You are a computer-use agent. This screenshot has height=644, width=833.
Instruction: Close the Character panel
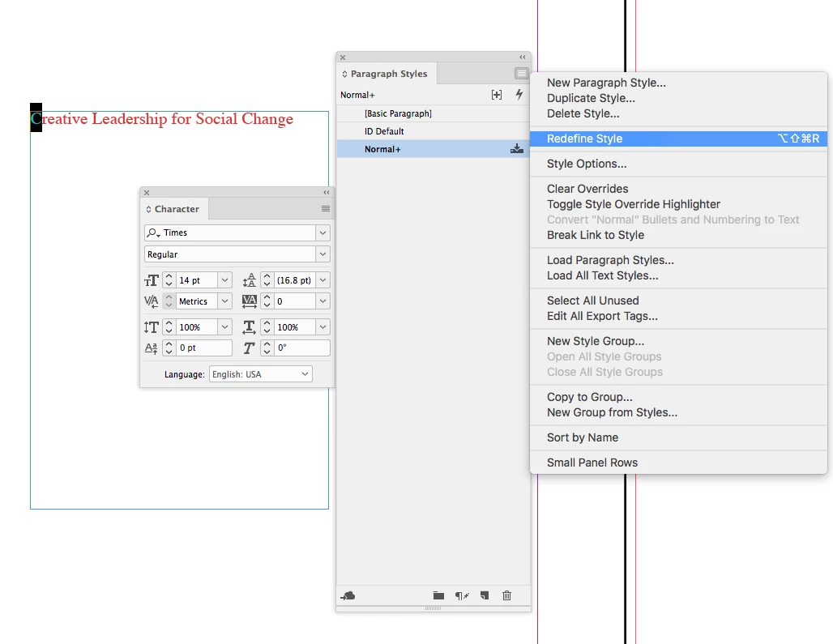pos(147,192)
